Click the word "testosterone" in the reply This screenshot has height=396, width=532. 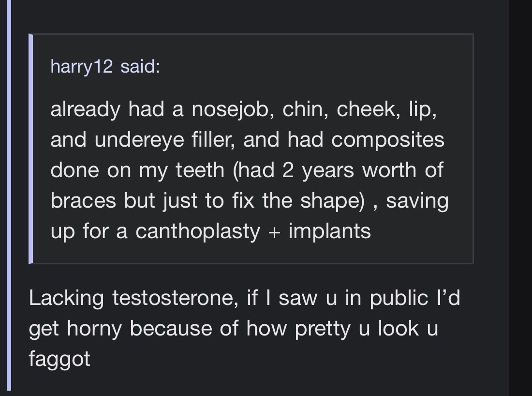click(x=175, y=298)
